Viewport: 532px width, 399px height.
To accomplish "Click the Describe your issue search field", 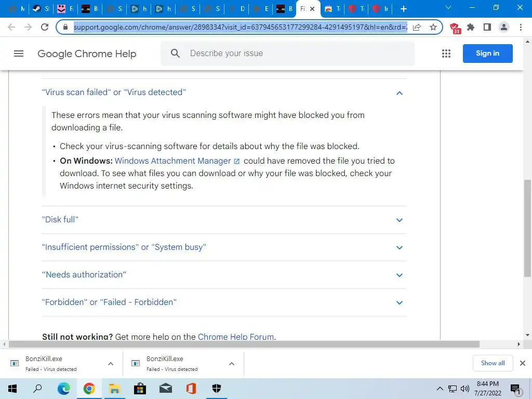I will coord(288,54).
